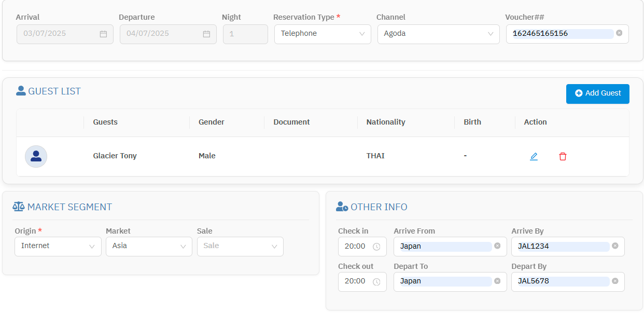Click the red trash delete icon
644x313 pixels.
563,156
